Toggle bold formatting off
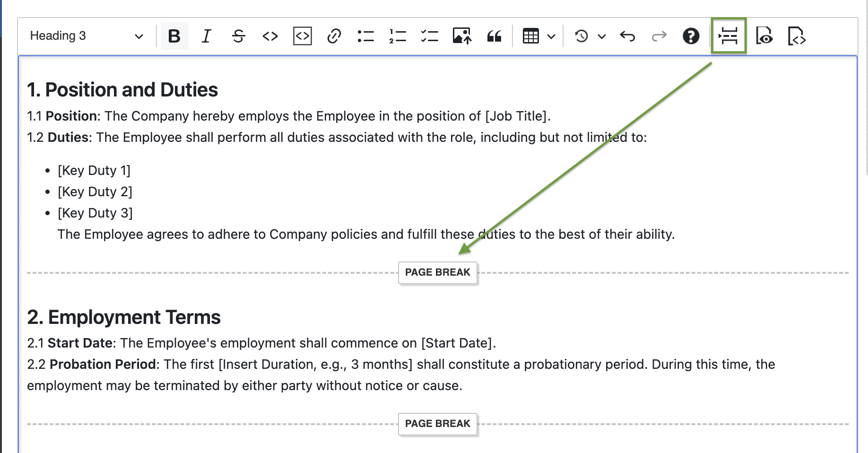Screen dimensions: 868x453 point(174,35)
